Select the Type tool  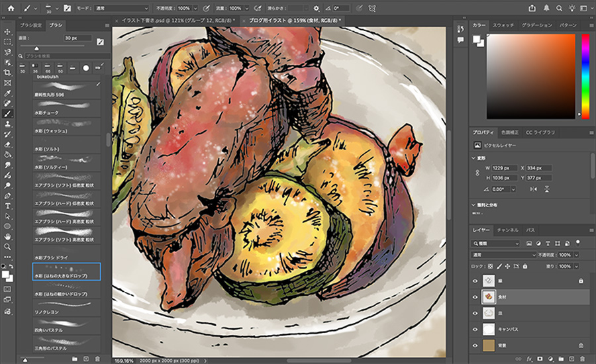click(x=7, y=206)
